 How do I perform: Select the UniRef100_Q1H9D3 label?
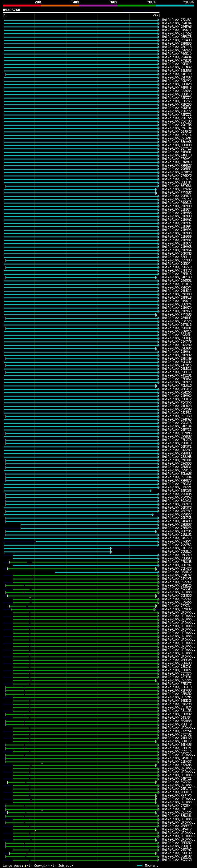tap(177, 206)
